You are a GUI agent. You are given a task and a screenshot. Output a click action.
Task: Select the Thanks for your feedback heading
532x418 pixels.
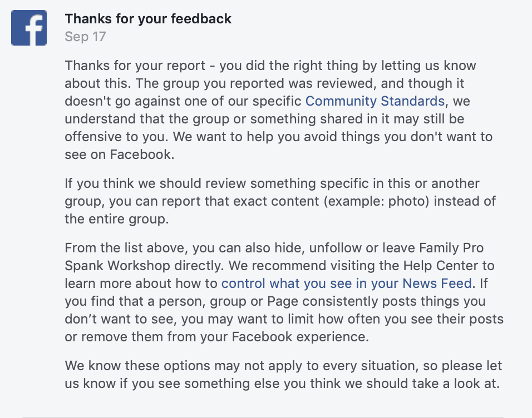(148, 19)
